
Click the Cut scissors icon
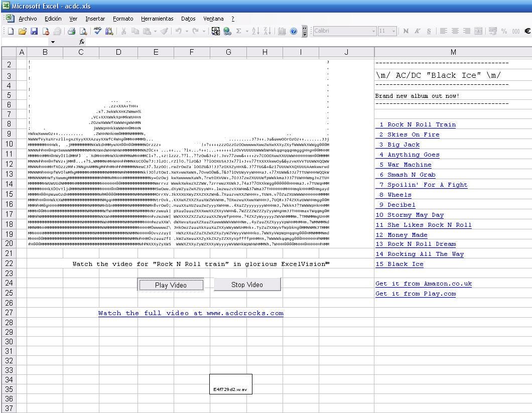124,31
